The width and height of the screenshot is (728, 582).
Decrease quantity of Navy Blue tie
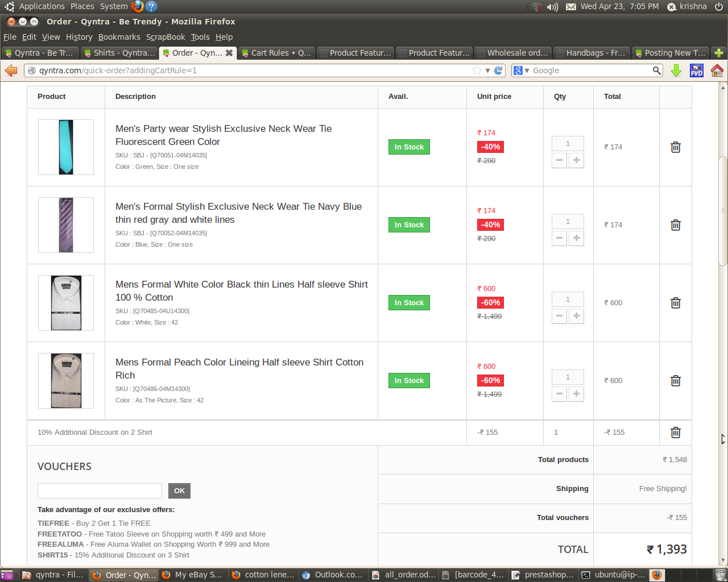pos(560,238)
